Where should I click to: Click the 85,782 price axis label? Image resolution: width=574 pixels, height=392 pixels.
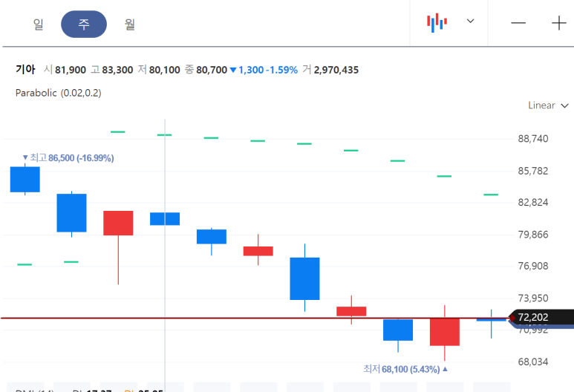click(533, 171)
